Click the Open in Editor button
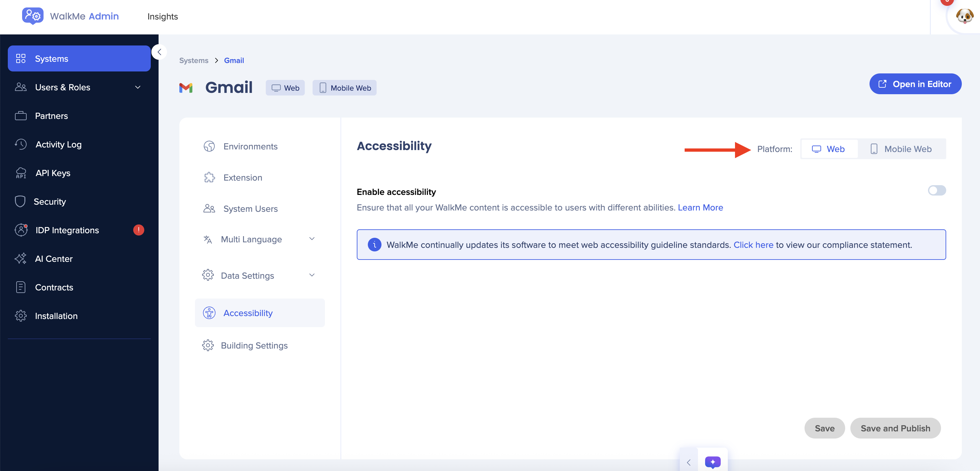The height and width of the screenshot is (471, 980). click(915, 84)
